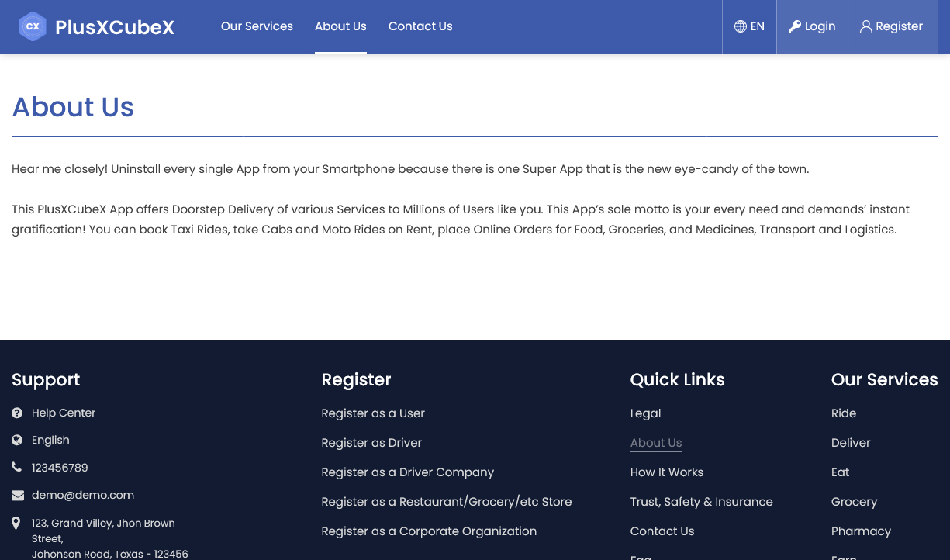Click paragraph starting "Hear me closely!"
Image resolution: width=950 pixels, height=560 pixels.
tap(410, 169)
